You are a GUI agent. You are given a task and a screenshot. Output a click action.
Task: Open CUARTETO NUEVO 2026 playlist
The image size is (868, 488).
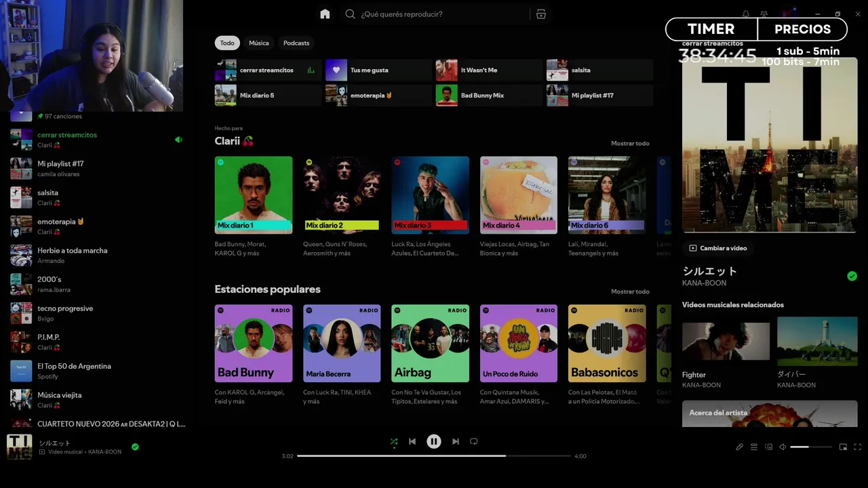pyautogui.click(x=97, y=424)
